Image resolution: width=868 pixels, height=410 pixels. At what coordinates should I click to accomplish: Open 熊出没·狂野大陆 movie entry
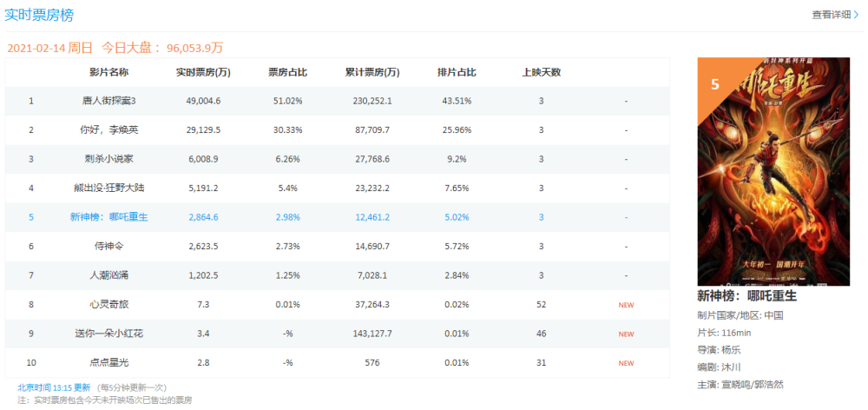[x=109, y=188]
